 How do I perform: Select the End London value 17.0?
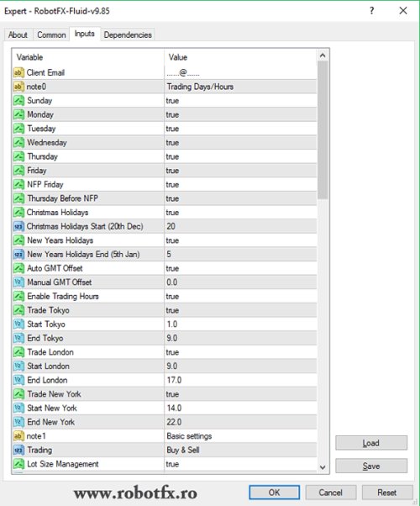coord(240,380)
